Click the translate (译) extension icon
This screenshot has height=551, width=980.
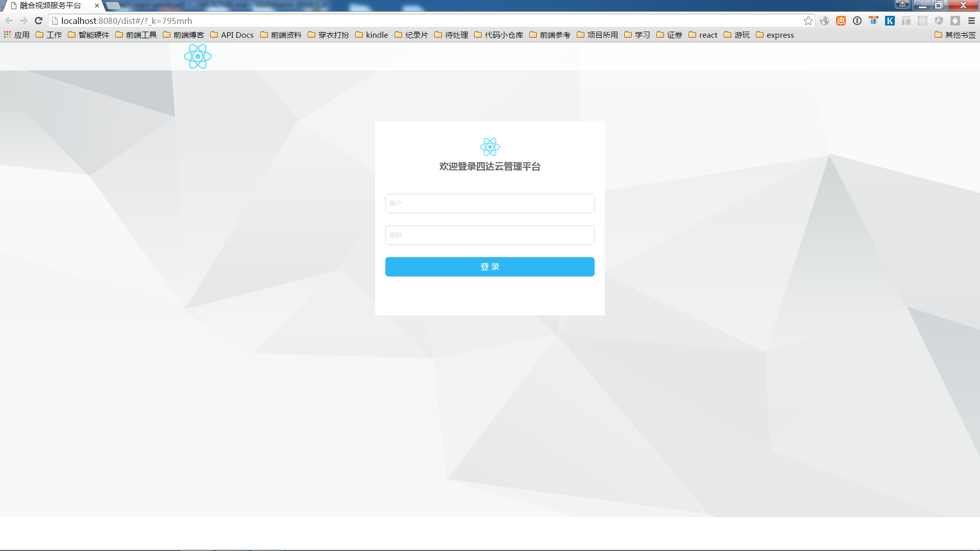click(873, 21)
